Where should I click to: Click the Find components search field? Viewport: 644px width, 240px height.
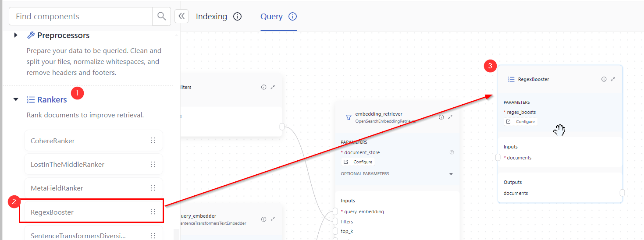81,16
